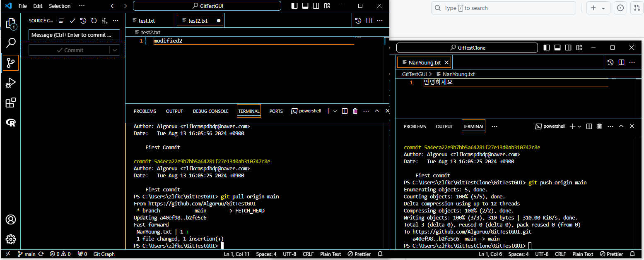Screen dimensions: 644x260
Task: Click commit message input box
Action: click(x=74, y=35)
